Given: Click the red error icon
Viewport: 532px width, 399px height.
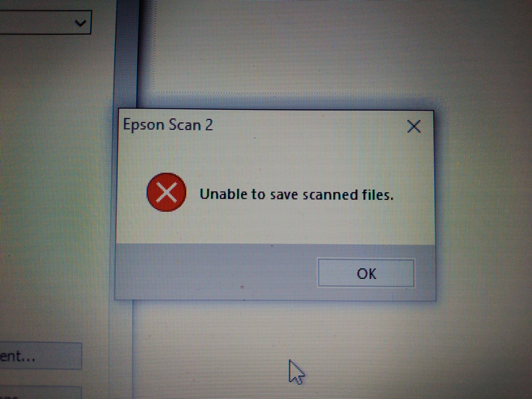Looking at the screenshot, I should (x=167, y=192).
